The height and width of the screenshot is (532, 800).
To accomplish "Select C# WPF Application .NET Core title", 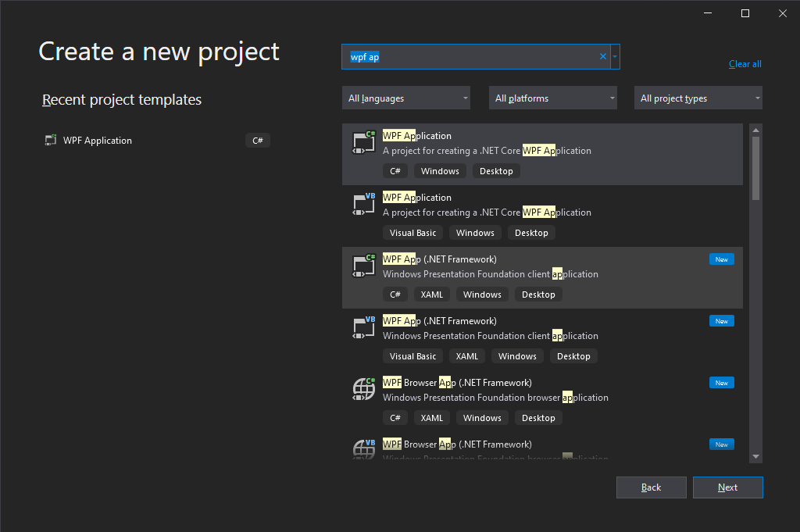I will [x=417, y=136].
